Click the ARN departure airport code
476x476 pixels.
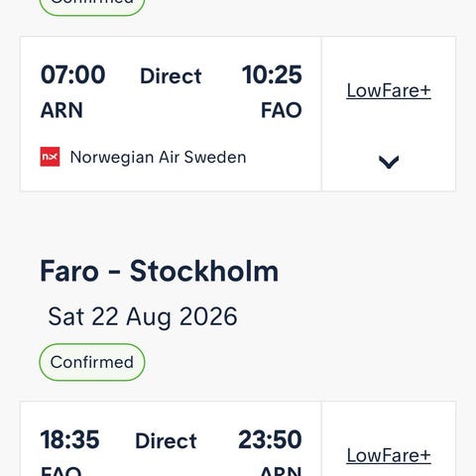click(61, 110)
